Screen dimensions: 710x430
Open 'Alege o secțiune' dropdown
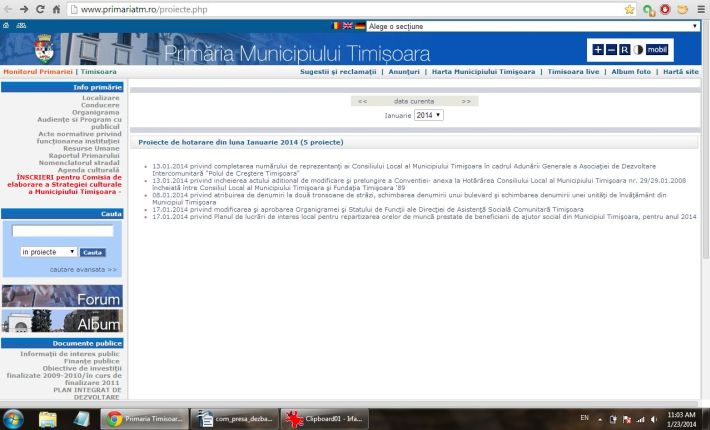533,26
